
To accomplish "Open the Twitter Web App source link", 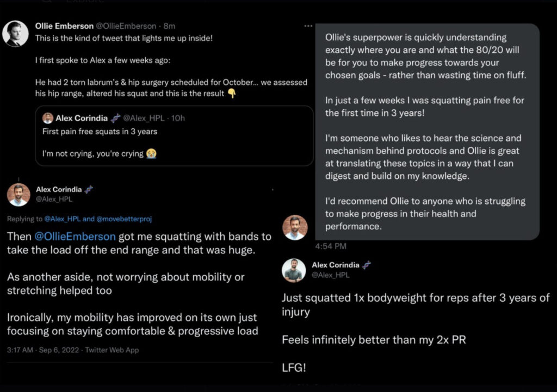I will (112, 350).
